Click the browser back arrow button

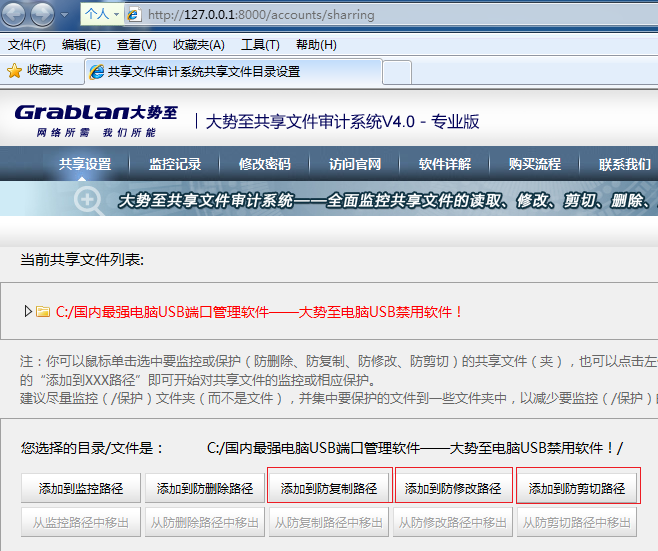click(x=17, y=15)
